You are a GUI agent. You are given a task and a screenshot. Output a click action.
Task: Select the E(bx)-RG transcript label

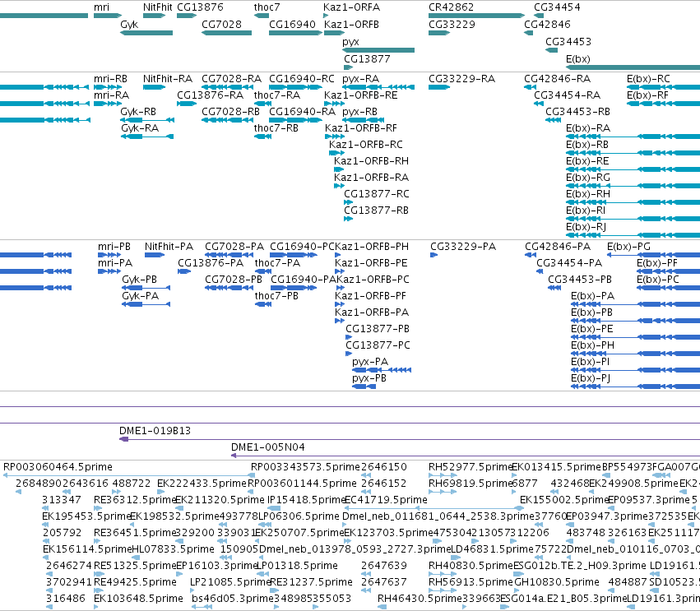588,177
